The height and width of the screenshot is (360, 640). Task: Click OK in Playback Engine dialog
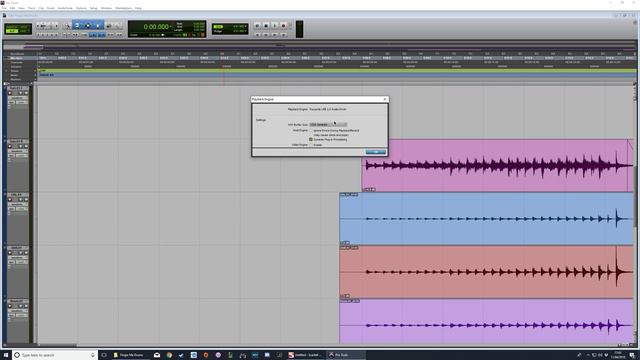tap(376, 152)
